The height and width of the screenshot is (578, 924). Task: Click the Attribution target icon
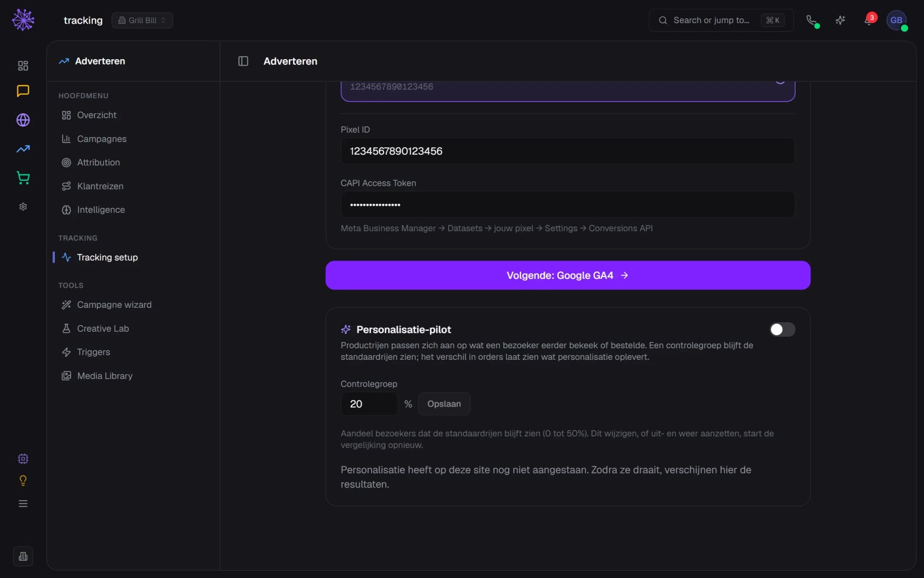coord(66,162)
